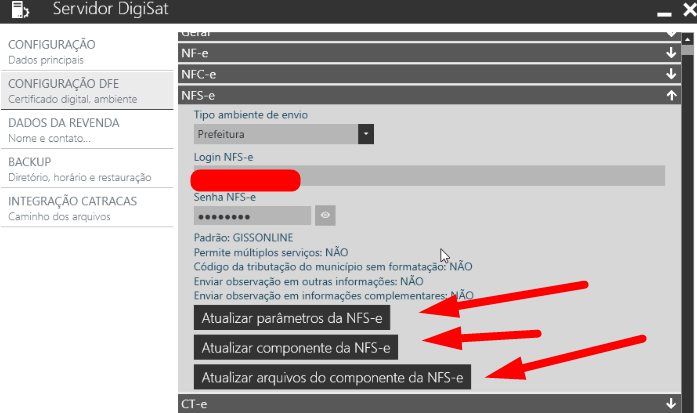Click Atualizar componente da NFS-e button
The image size is (697, 413).
(296, 347)
